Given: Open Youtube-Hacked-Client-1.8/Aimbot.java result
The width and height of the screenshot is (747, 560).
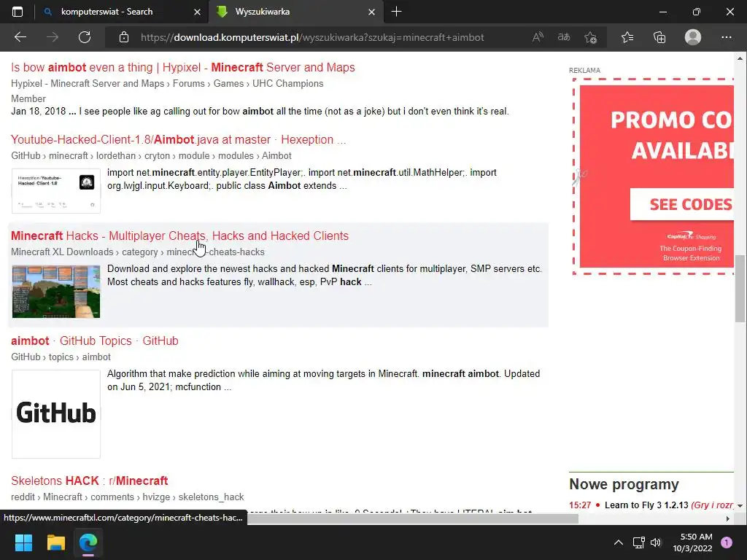Looking at the screenshot, I should [179, 139].
